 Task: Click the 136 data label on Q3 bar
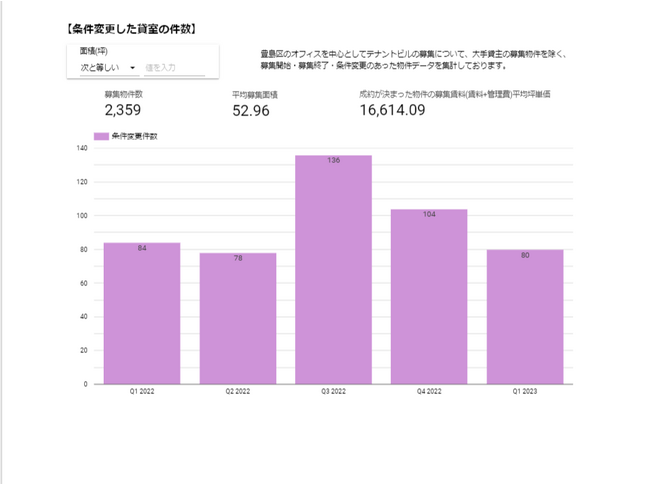coord(333,160)
